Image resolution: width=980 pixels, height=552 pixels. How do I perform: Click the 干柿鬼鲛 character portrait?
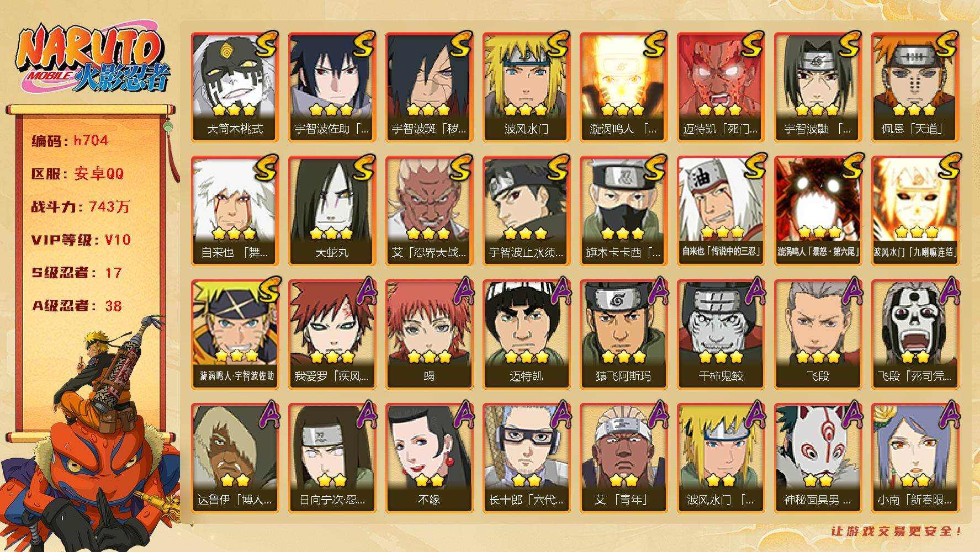(721, 335)
